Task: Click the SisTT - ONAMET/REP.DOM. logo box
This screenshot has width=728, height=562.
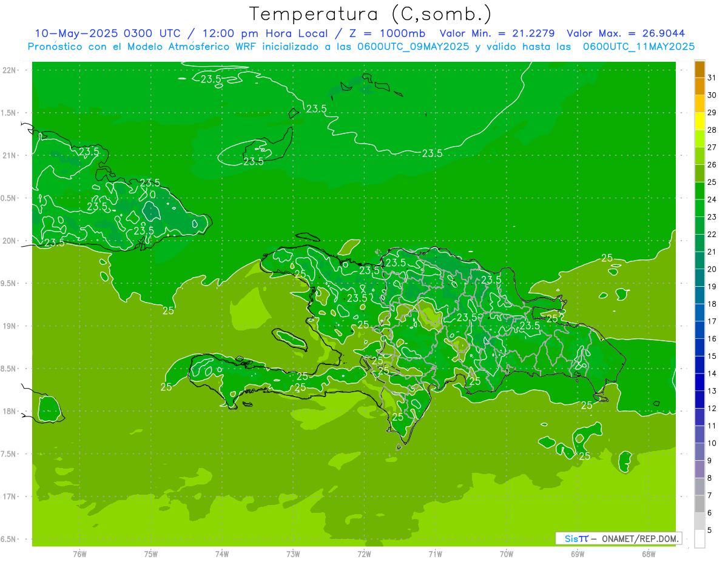Action: (618, 538)
